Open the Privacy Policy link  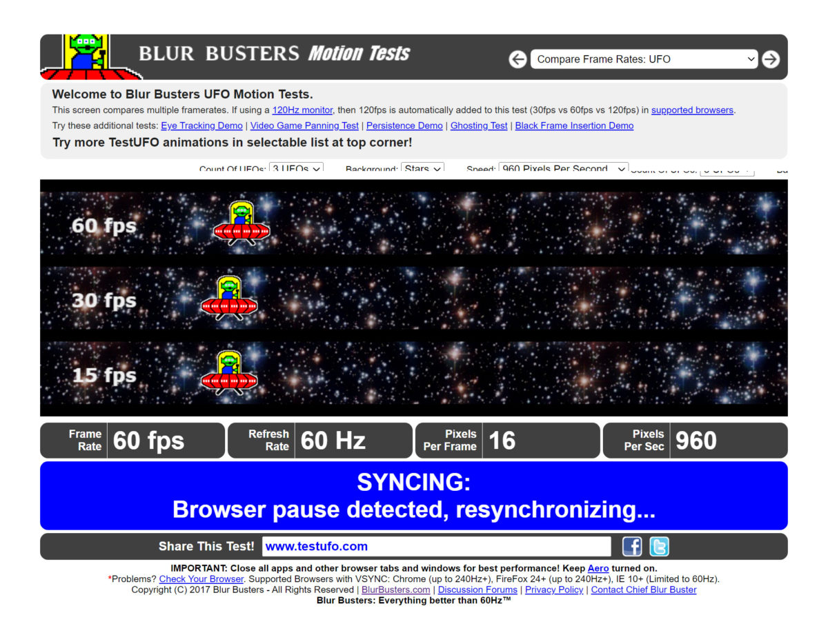pos(554,590)
